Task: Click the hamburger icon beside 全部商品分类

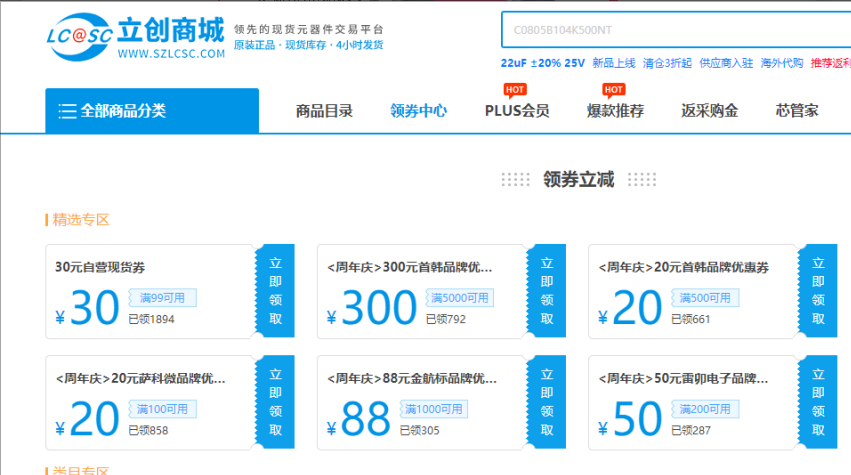Action: coord(67,111)
